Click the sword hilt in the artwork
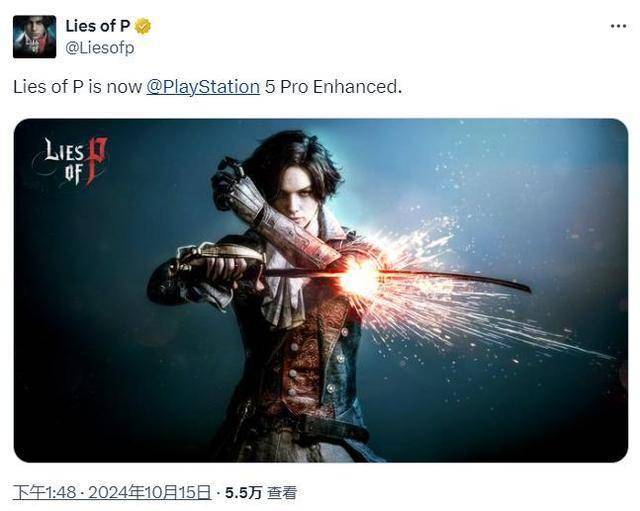The image size is (640, 511). pyautogui.click(x=218, y=261)
